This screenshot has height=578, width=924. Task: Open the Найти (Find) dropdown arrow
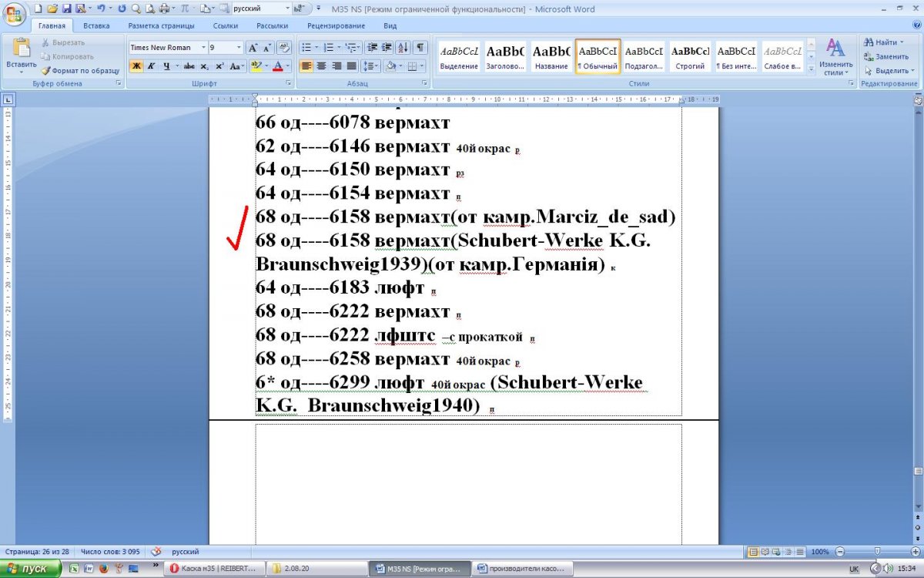pos(902,42)
